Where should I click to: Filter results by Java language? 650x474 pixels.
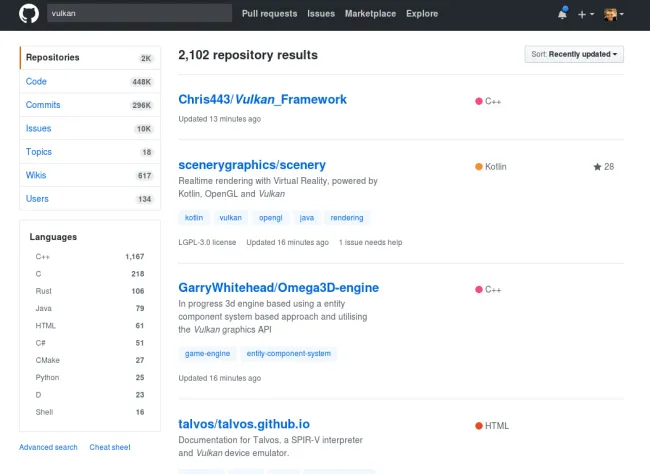[x=90, y=309]
